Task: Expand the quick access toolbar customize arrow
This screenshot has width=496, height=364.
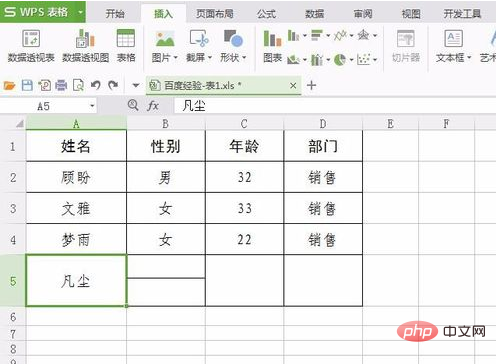Action: pos(136,86)
